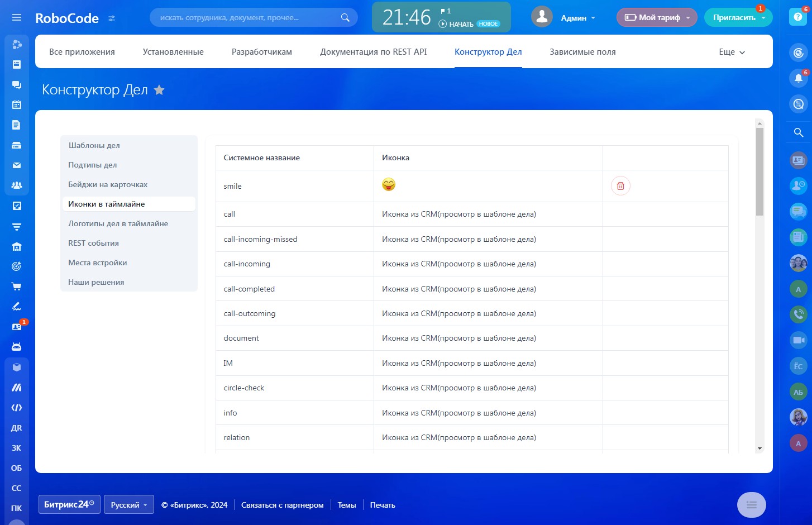
Task: Open the hamburger main menu
Action: [x=17, y=17]
